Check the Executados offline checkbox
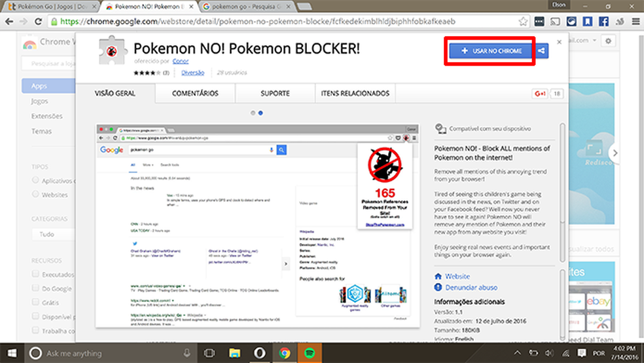Viewport: 644px width, 363px height. pos(35,274)
